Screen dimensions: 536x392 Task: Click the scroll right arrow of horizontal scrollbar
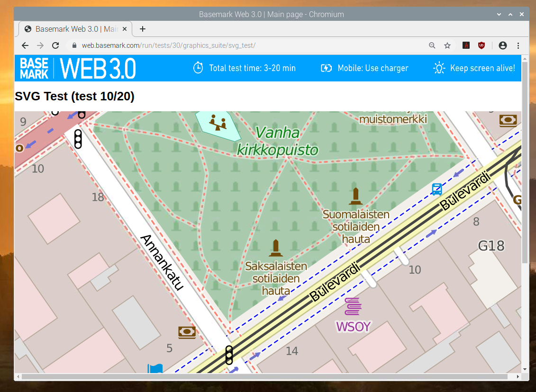click(x=518, y=377)
